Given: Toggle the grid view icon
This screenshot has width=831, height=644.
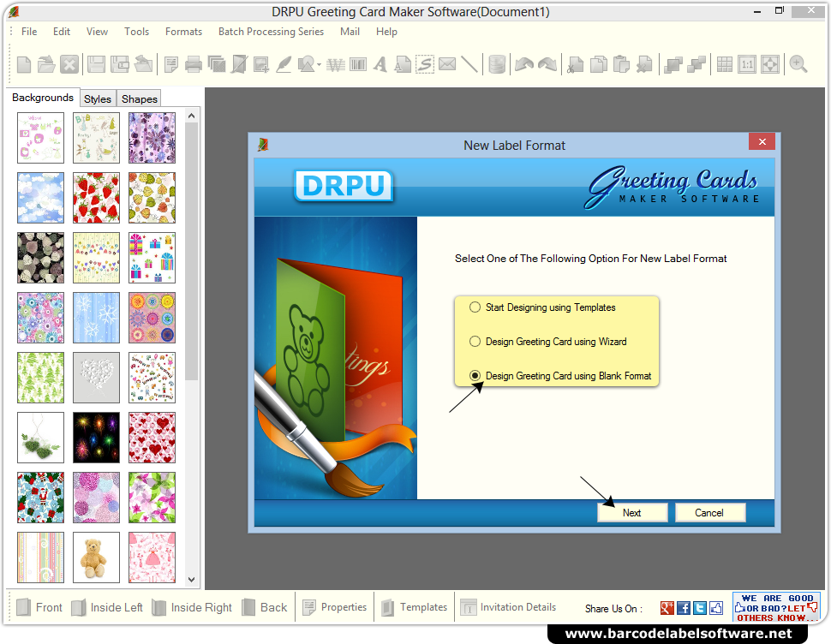Looking at the screenshot, I should pos(725,64).
